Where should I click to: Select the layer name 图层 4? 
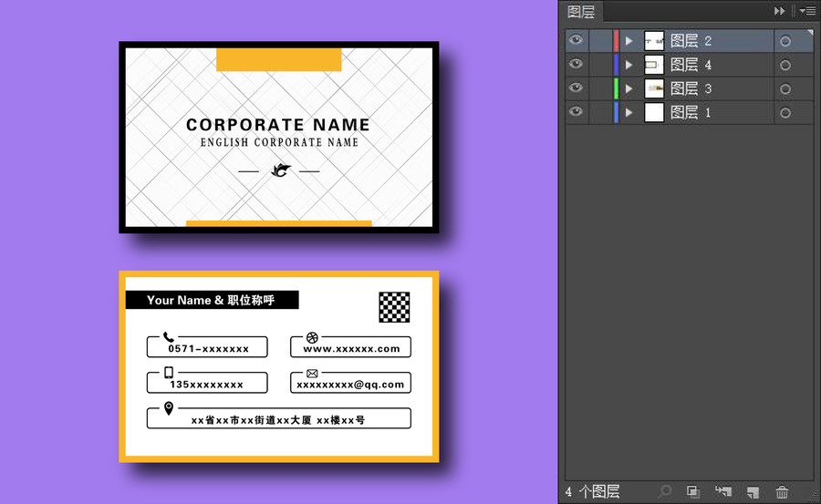coord(691,65)
